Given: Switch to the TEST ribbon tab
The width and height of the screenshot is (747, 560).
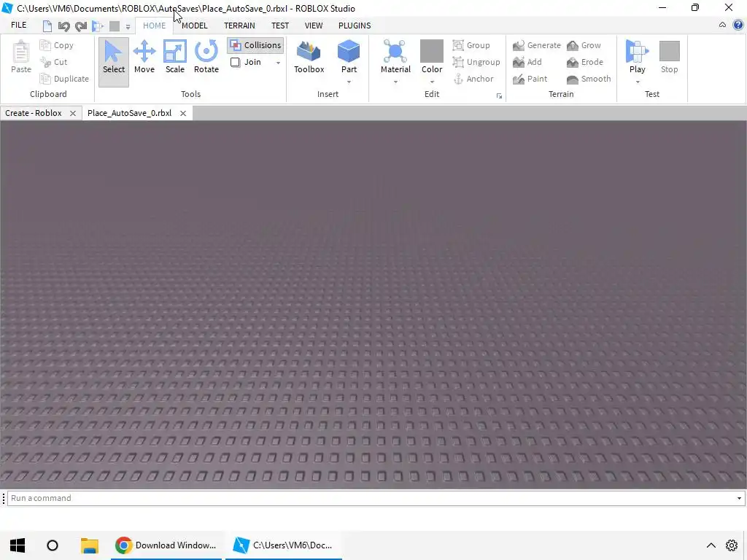Looking at the screenshot, I should [280, 26].
